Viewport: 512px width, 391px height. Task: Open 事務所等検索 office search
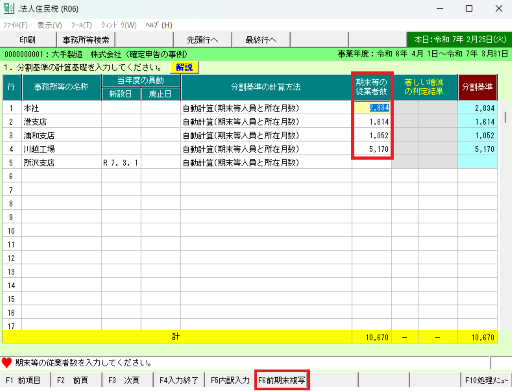pyautogui.click(x=86, y=40)
